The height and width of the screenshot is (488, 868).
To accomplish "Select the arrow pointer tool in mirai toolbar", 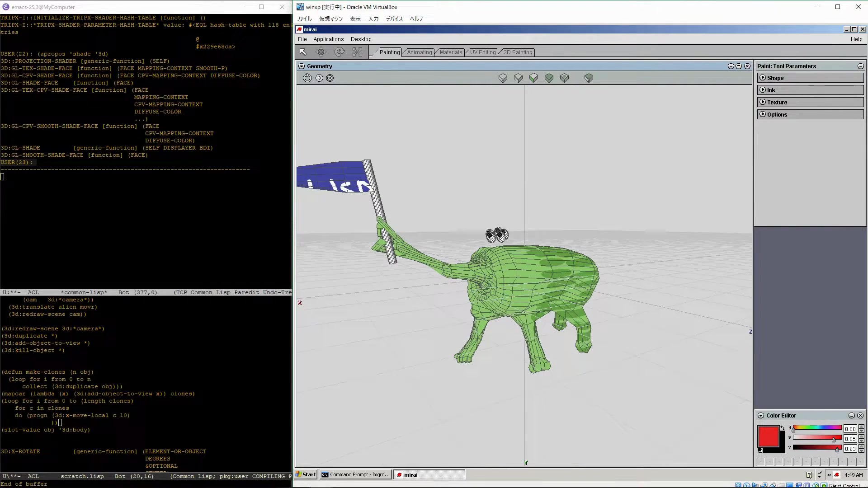I will pyautogui.click(x=303, y=52).
